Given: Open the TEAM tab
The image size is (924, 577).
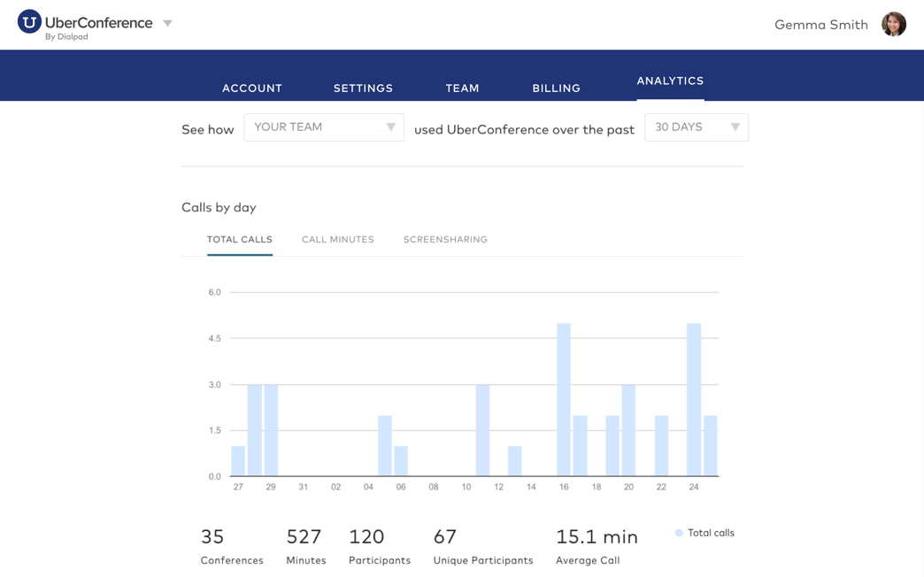Looking at the screenshot, I should 462,88.
